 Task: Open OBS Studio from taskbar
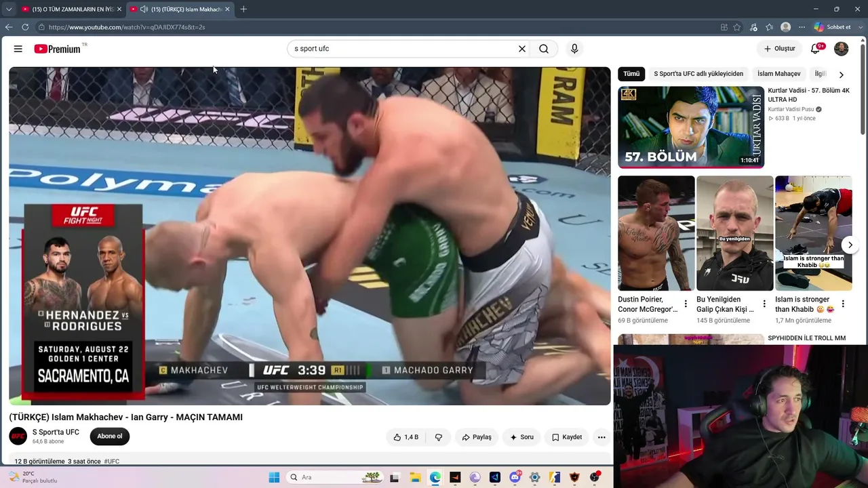pos(595,477)
